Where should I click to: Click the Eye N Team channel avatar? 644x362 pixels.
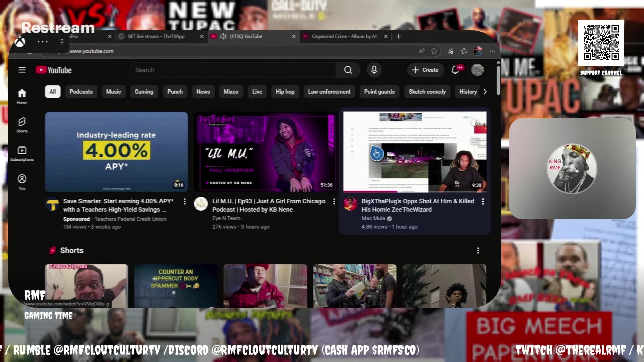[x=201, y=204]
